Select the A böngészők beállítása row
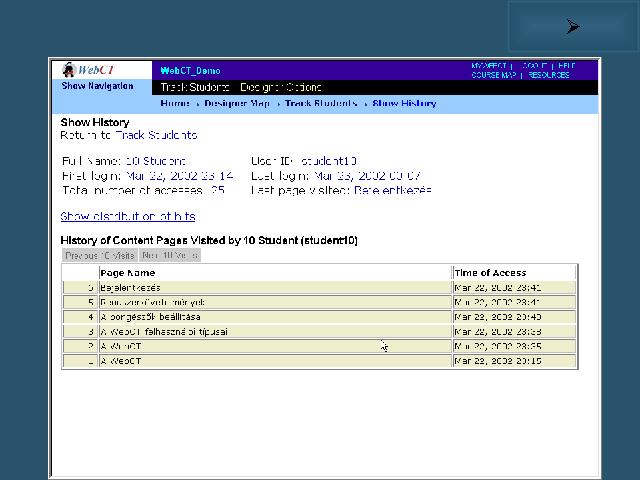640x480 pixels. pos(320,317)
